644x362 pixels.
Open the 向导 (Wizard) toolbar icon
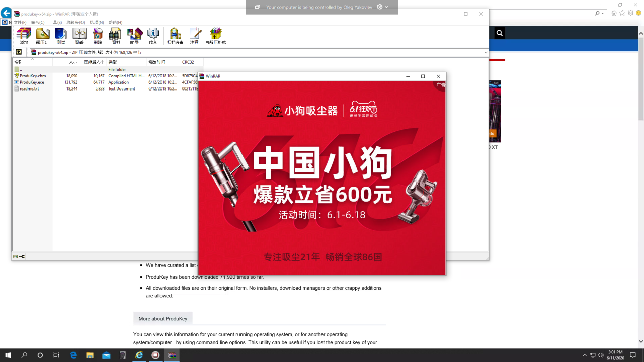(x=134, y=36)
